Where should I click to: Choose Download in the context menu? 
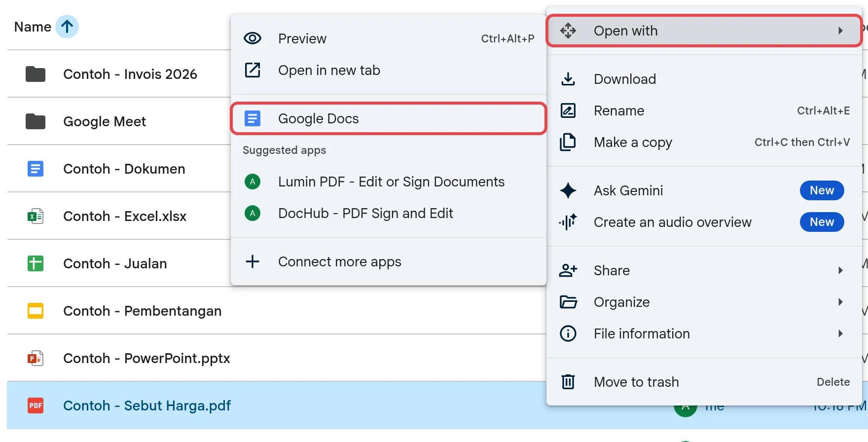pyautogui.click(x=704, y=79)
